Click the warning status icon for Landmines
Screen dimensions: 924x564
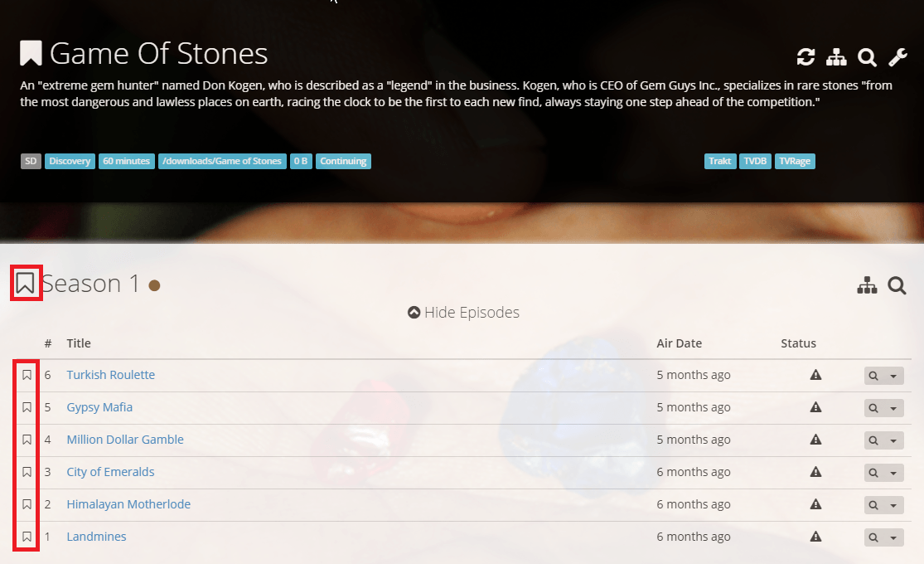tap(815, 537)
